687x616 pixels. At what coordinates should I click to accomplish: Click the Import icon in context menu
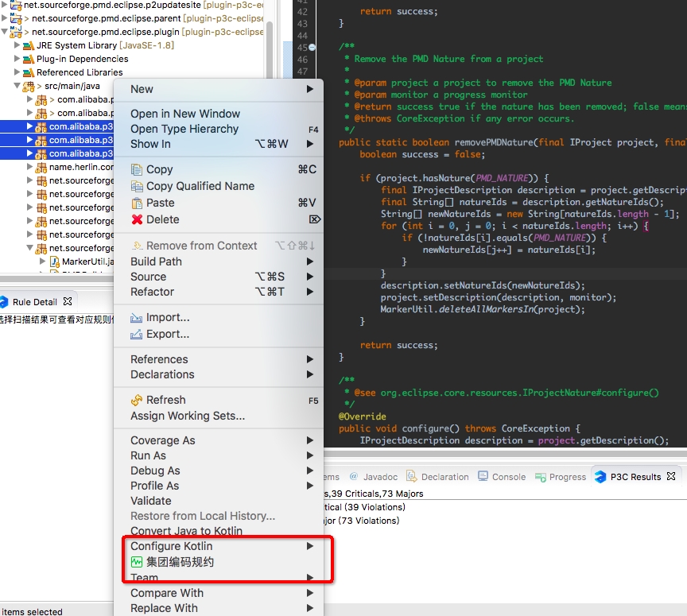coord(137,317)
